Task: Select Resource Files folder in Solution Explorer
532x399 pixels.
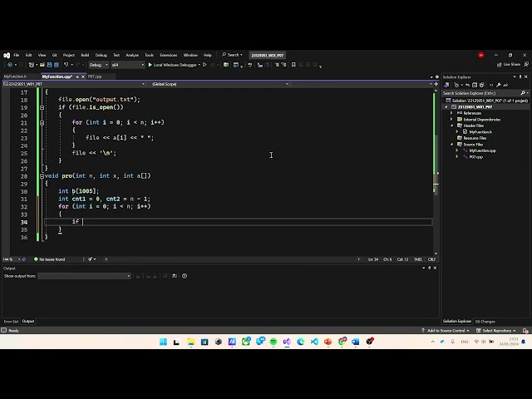Action: (475, 138)
